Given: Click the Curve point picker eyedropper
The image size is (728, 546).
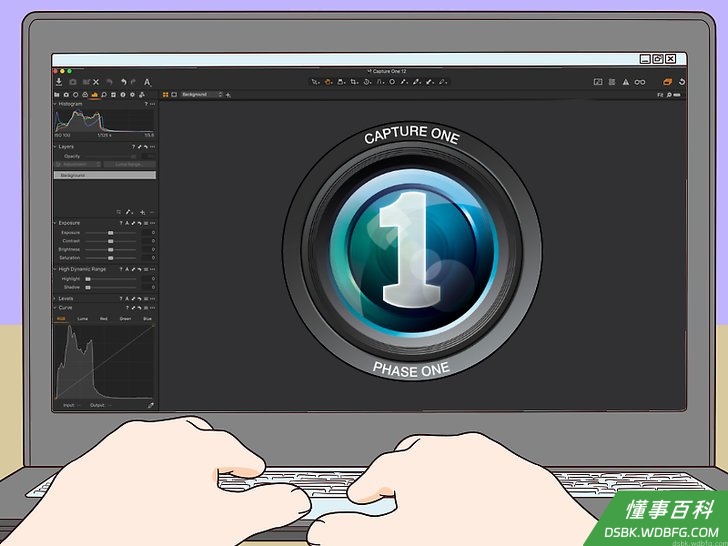Looking at the screenshot, I should point(150,405).
